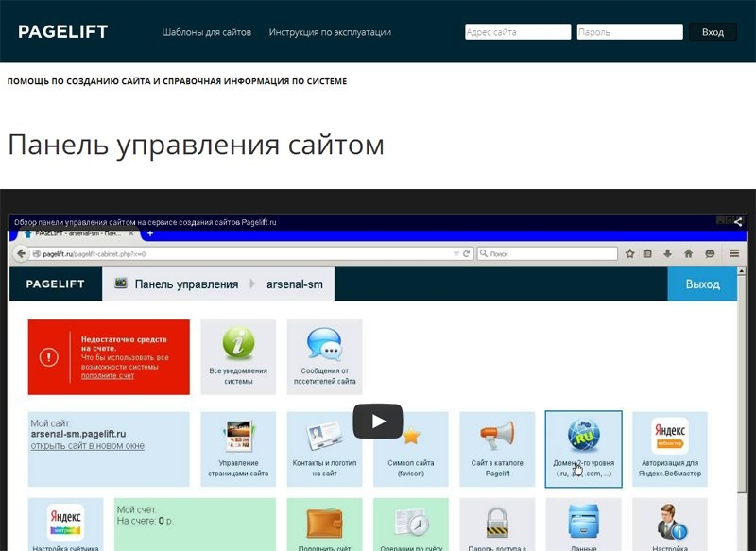Open the downloads arrow icon
Screen dimensions: 756x551
coord(668,253)
